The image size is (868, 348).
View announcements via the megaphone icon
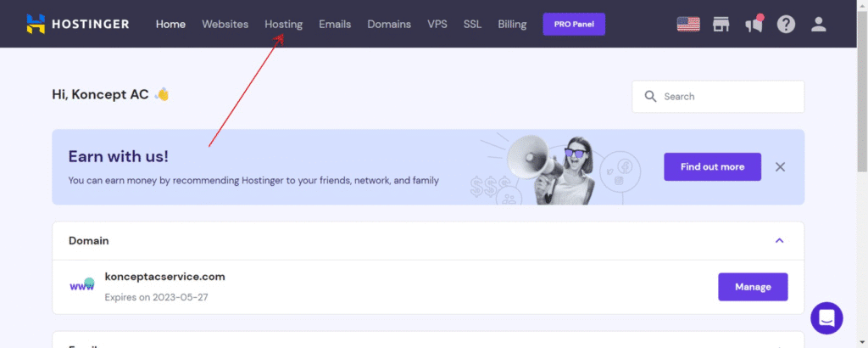pyautogui.click(x=754, y=25)
